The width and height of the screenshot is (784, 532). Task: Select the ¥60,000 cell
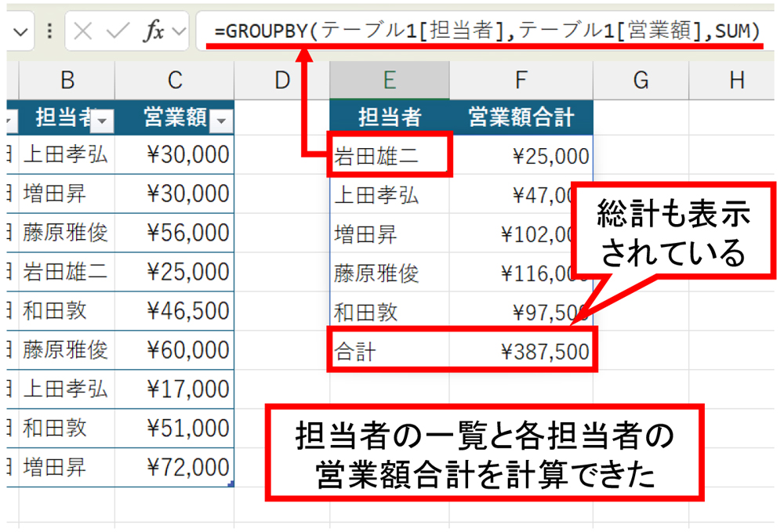[175, 349]
